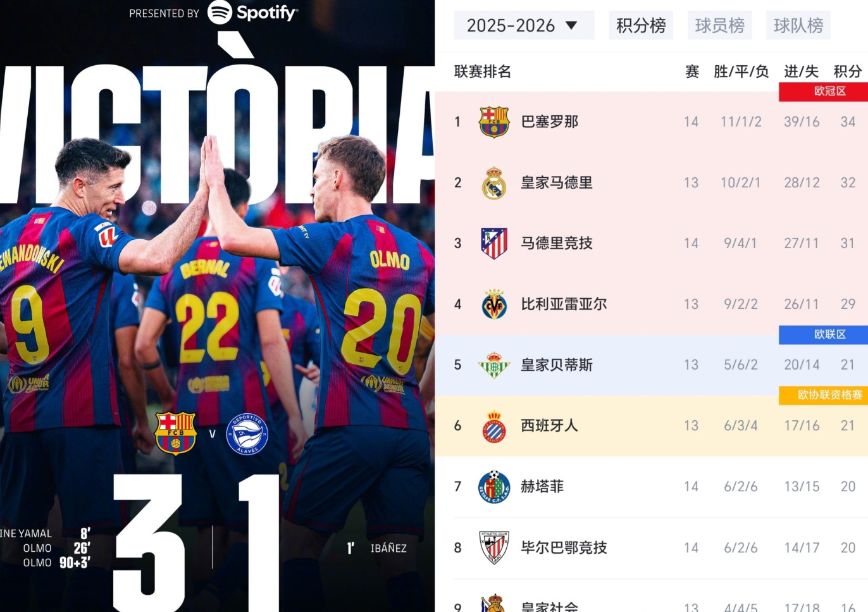Image resolution: width=868 pixels, height=612 pixels.
Task: Click the Real Betis crest icon
Action: (x=494, y=365)
